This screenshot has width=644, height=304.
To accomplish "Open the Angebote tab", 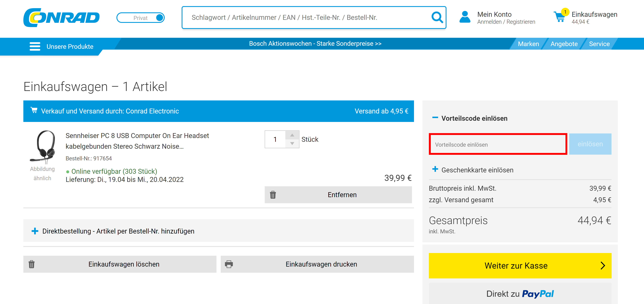I will point(564,44).
